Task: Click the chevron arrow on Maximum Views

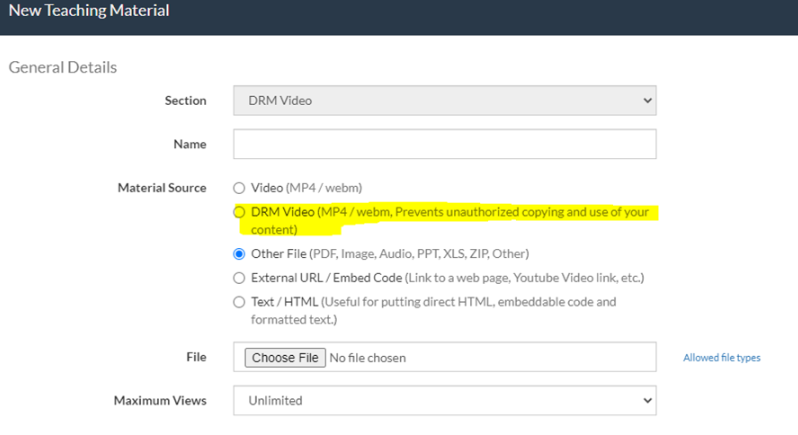Action: pos(647,400)
